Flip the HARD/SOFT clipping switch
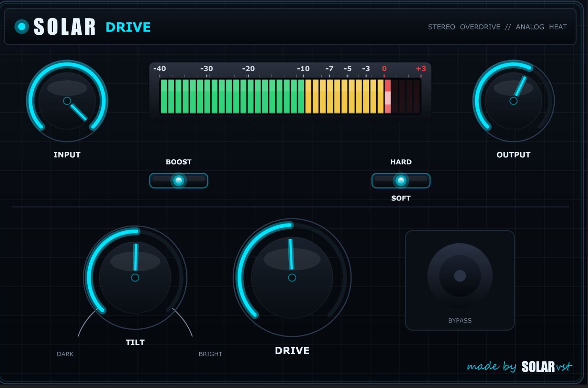Screen dimensions: 588x388 click(x=401, y=181)
